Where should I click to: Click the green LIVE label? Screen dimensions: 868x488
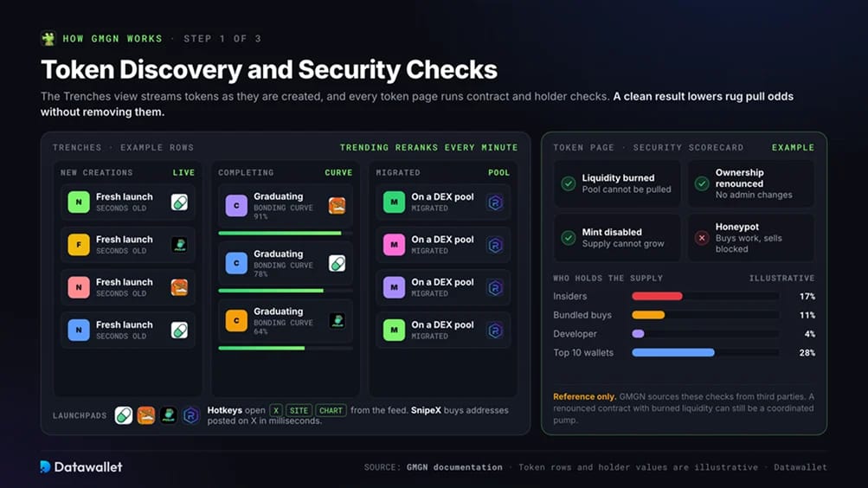pos(183,173)
